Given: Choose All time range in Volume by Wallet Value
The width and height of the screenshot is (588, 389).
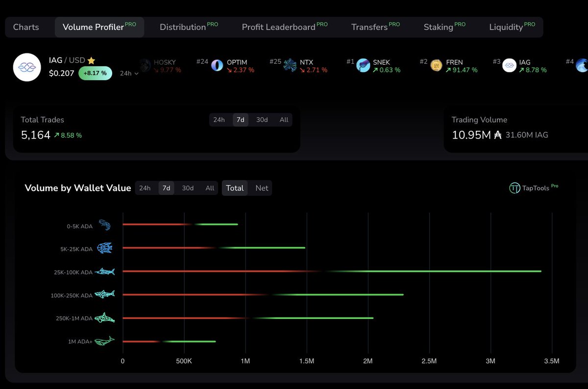Looking at the screenshot, I should (210, 188).
